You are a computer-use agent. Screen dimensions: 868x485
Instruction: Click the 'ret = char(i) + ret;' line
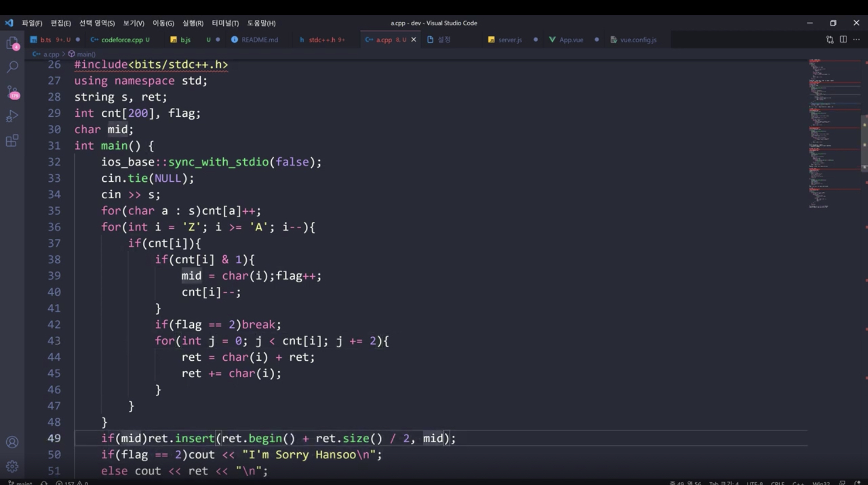[248, 357]
